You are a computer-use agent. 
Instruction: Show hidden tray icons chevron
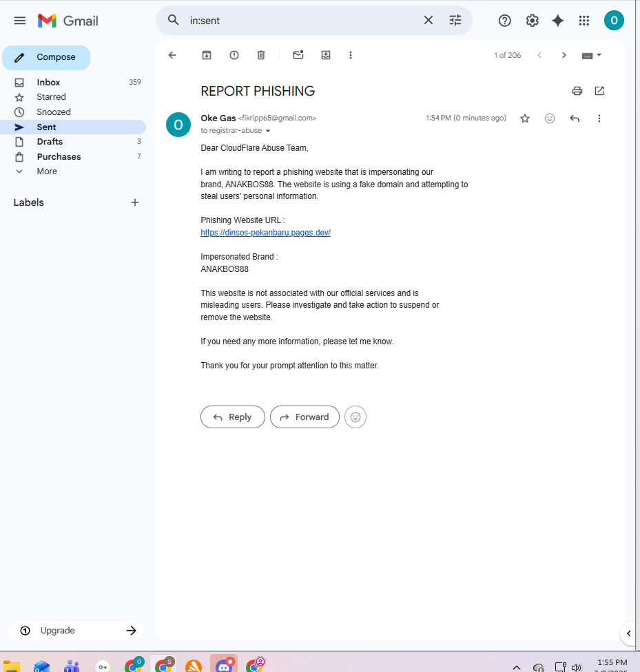coord(517,667)
